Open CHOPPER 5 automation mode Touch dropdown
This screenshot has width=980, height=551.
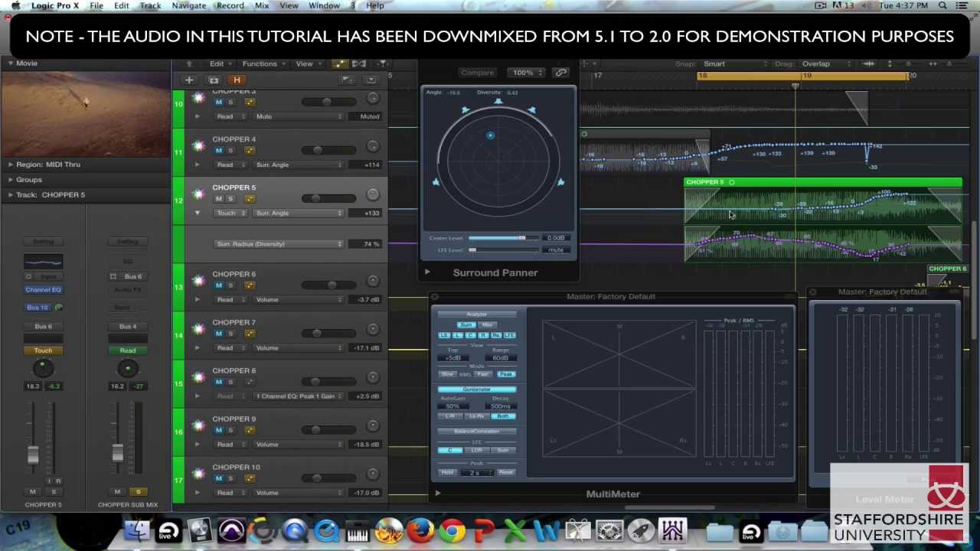(x=230, y=213)
